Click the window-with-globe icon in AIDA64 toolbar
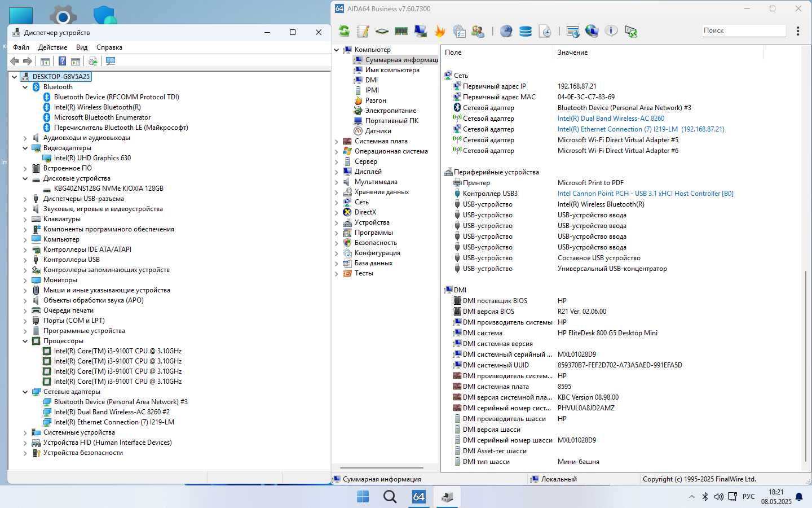This screenshot has width=812, height=508. pyautogui.click(x=573, y=31)
